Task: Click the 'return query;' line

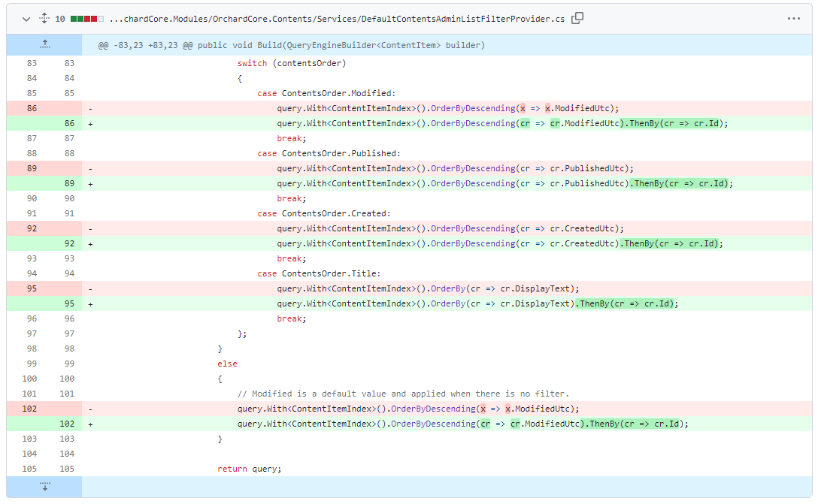Action: pos(250,469)
